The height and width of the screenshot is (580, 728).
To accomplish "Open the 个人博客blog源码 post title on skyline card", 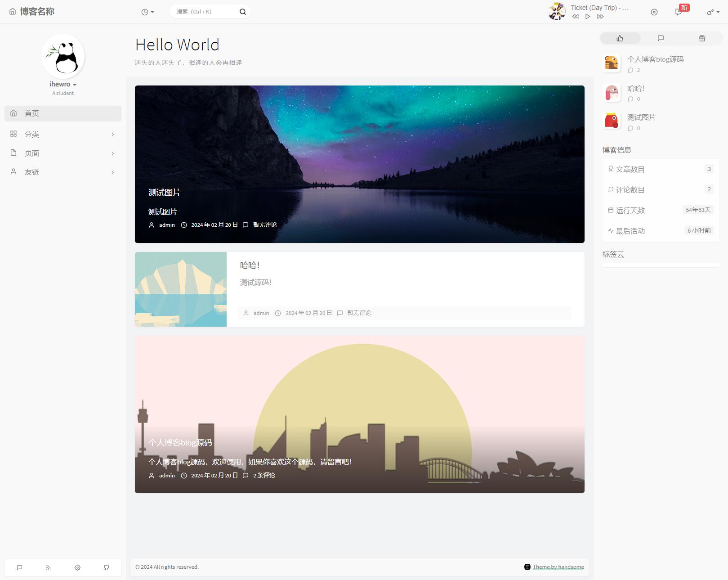I will click(x=180, y=443).
